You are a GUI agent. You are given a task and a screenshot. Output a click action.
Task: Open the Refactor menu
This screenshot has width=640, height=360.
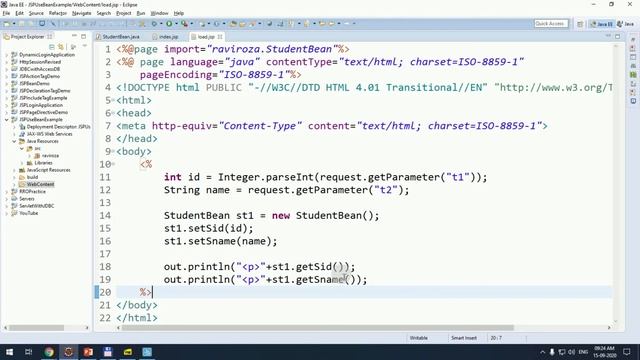pos(58,13)
